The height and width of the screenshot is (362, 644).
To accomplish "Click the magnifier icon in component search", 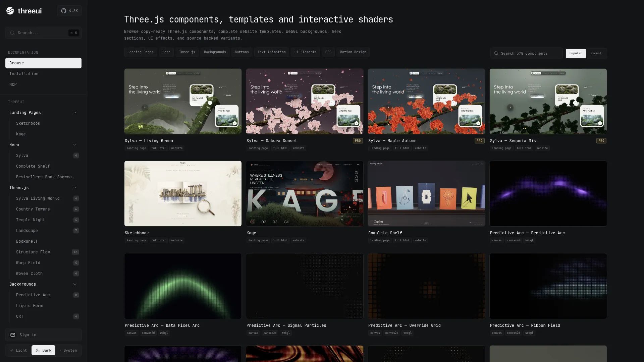I will pos(496,53).
